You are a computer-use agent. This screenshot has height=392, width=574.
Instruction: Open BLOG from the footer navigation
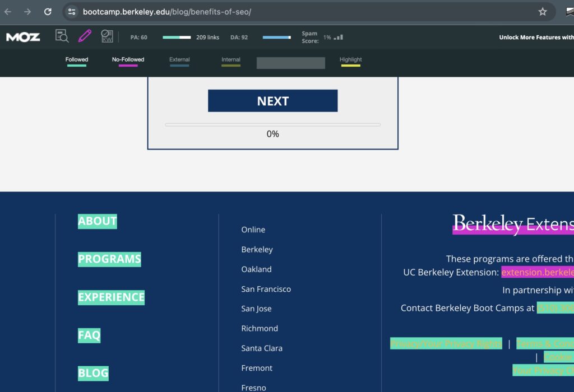point(93,373)
